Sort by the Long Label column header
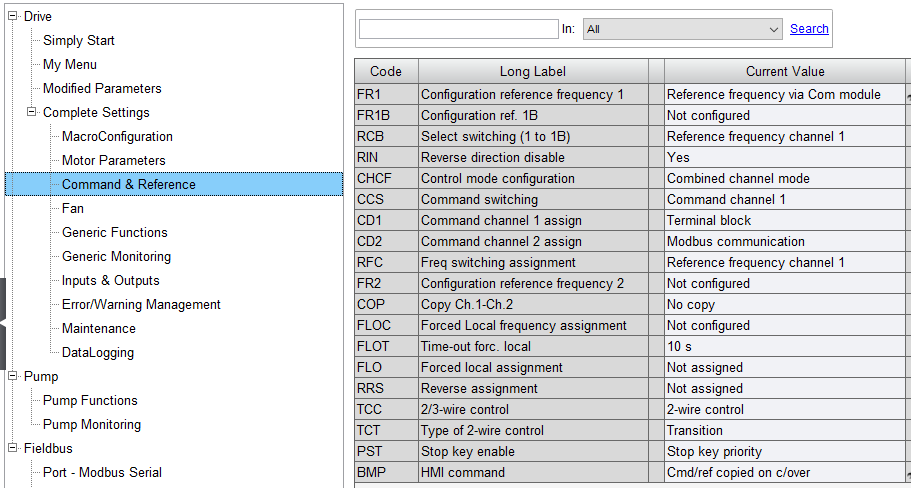The height and width of the screenshot is (488, 911). [x=533, y=71]
